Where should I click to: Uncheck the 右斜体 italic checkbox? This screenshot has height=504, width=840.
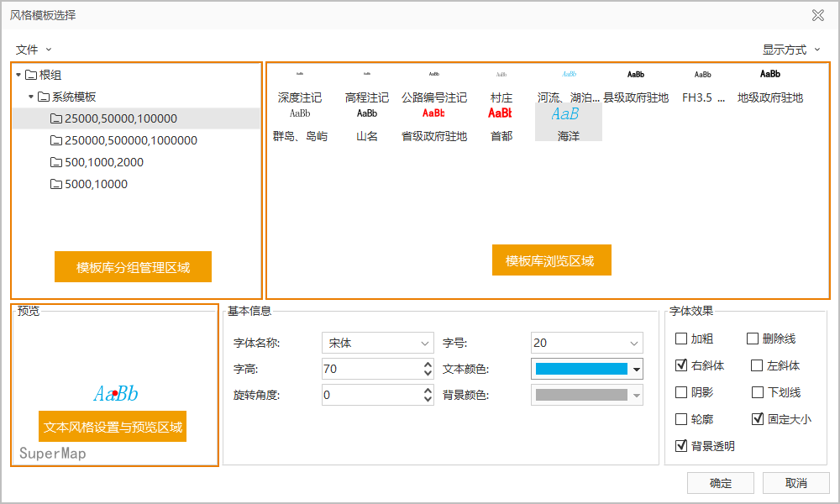coord(680,366)
